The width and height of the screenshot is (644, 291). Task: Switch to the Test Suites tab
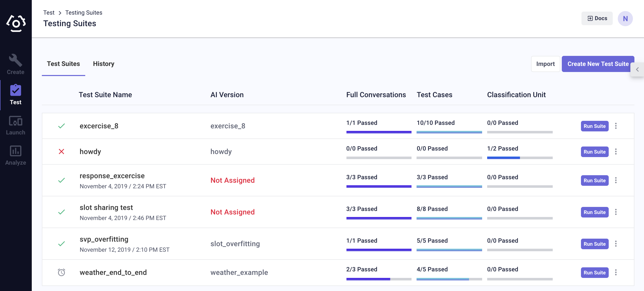coord(63,64)
